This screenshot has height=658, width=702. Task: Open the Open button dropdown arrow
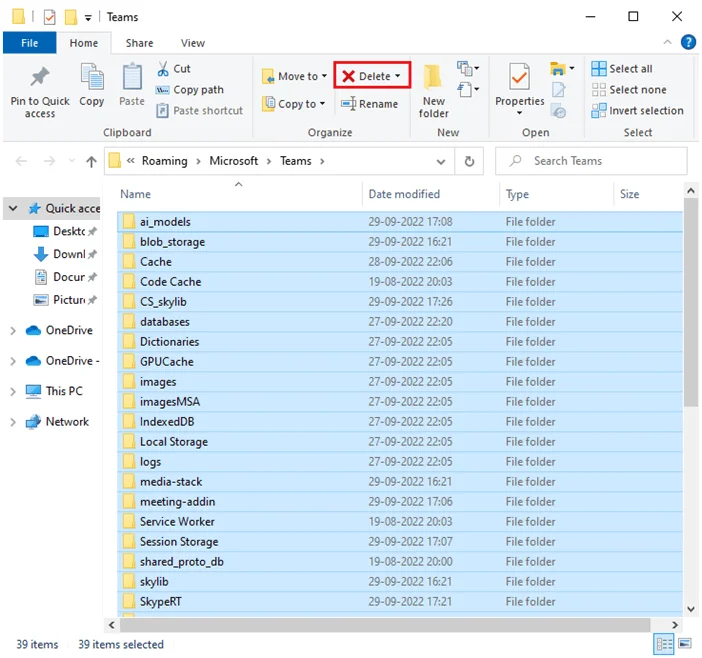[x=572, y=68]
